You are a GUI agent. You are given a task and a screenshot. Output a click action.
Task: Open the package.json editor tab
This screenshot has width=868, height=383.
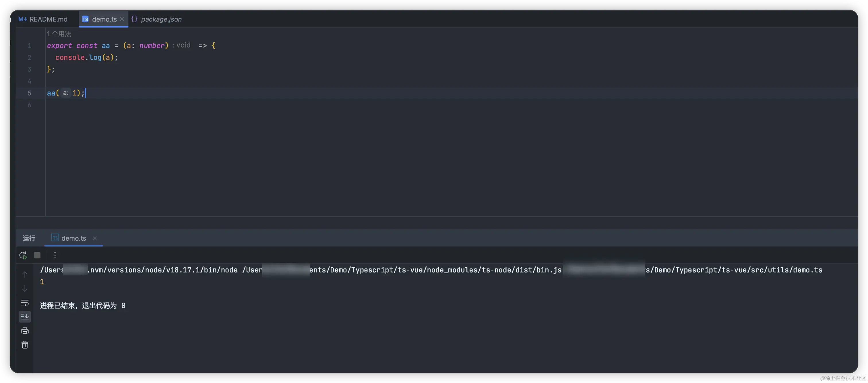(x=157, y=19)
